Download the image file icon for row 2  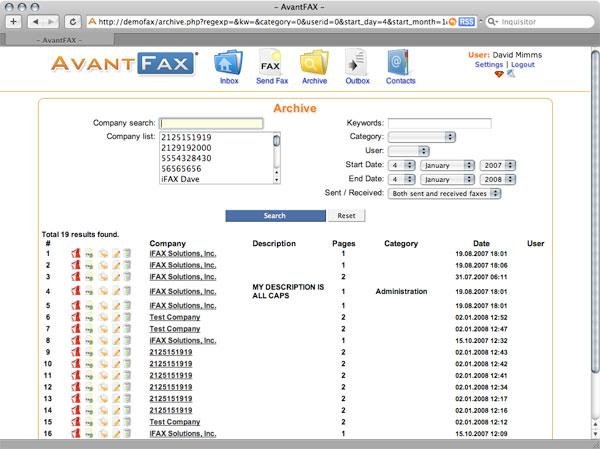(x=89, y=265)
